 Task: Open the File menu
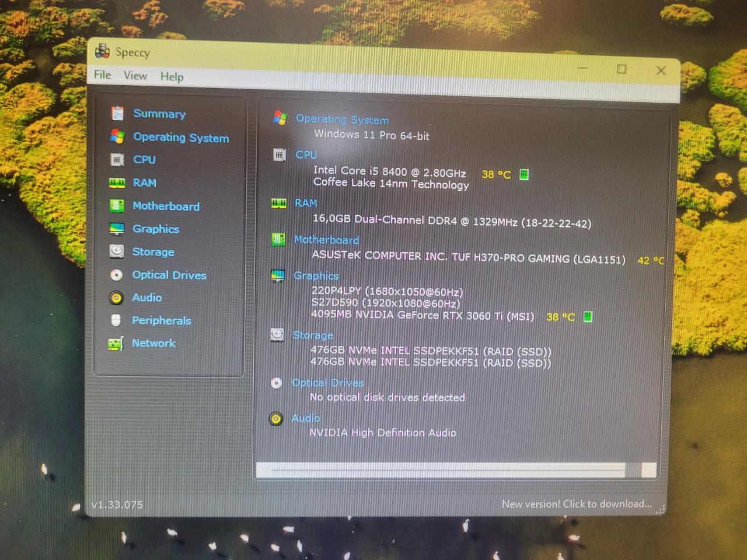point(102,75)
